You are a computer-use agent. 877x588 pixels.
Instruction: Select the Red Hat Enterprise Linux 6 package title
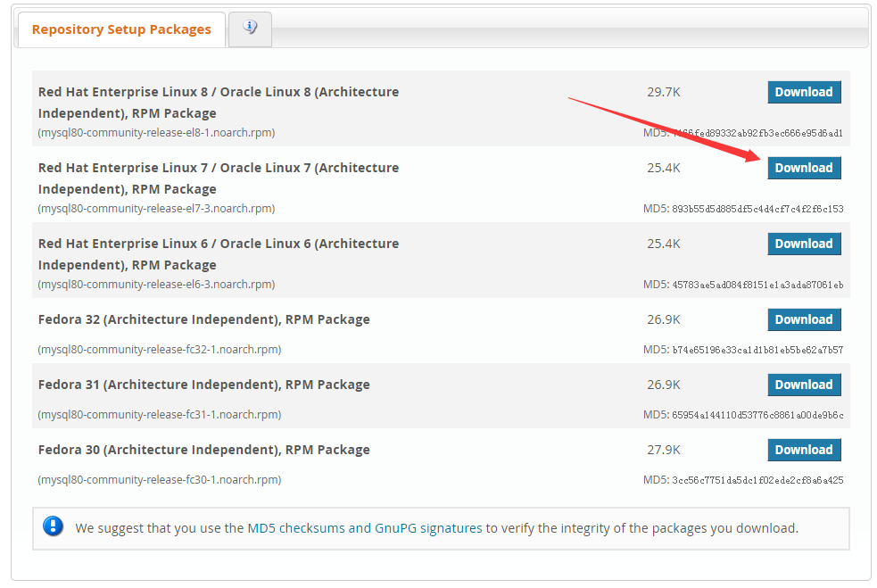point(219,254)
